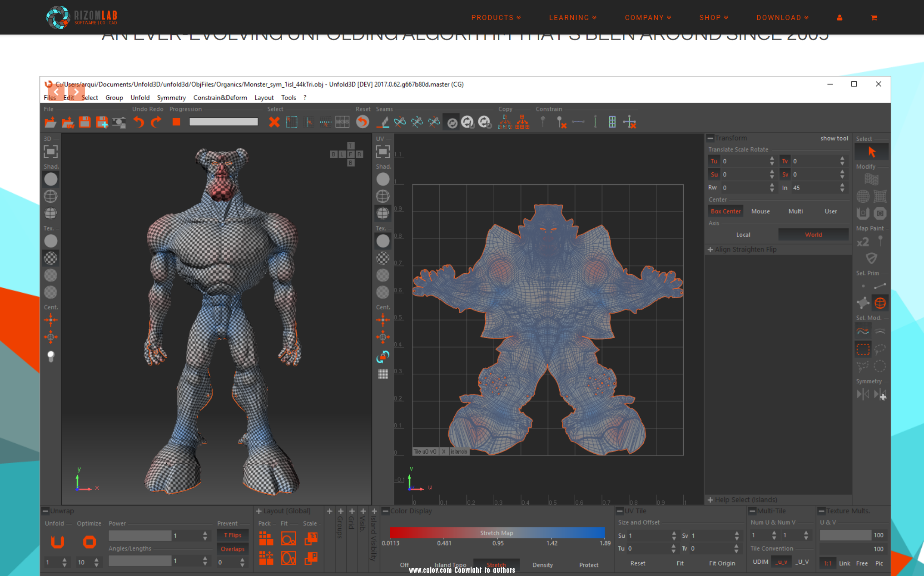924x576 pixels.
Task: Select Box Center option
Action: (725, 211)
